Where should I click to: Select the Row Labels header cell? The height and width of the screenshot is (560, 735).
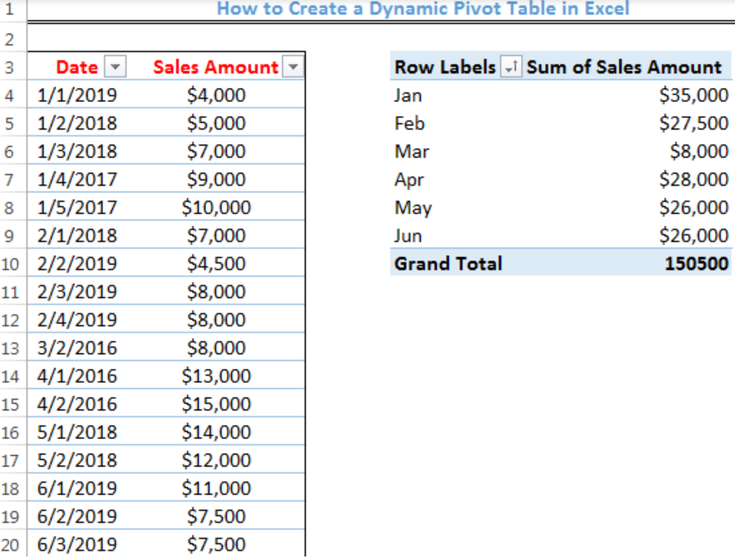pyautogui.click(x=444, y=66)
